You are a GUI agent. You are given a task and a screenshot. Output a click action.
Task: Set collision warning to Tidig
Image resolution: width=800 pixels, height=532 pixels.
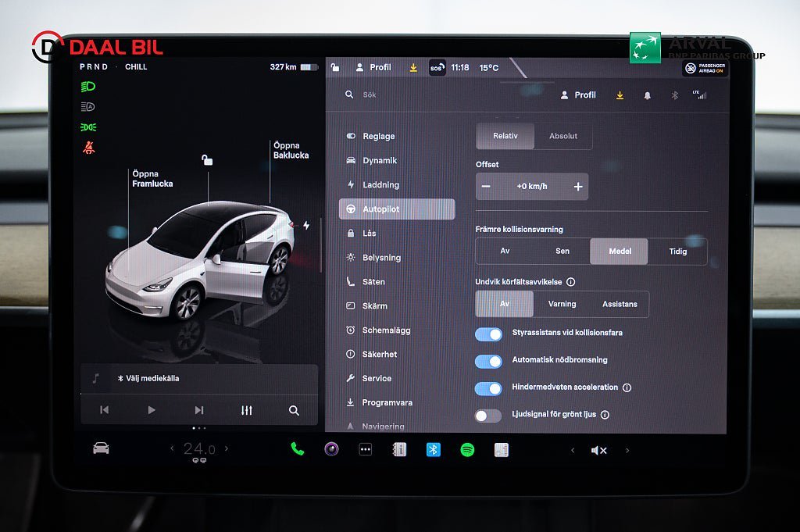(x=677, y=252)
